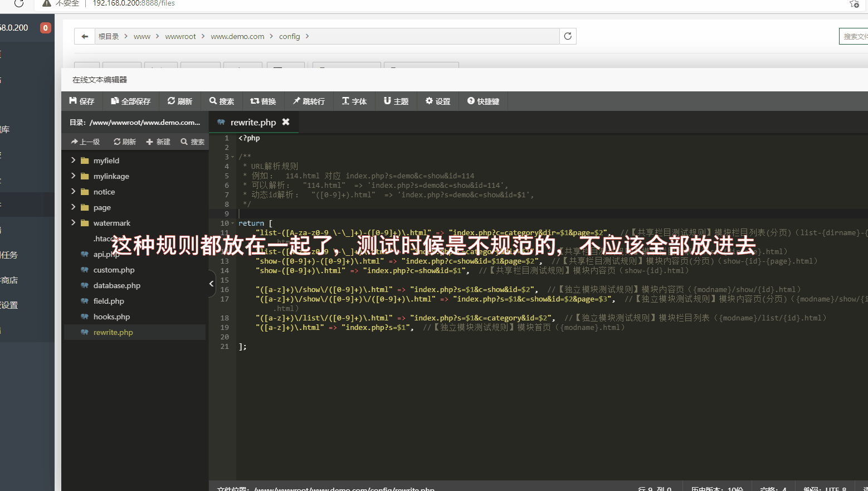The image size is (868, 491).
Task: Open the Search (搜索) tool in editor toolbar
Action: click(222, 101)
